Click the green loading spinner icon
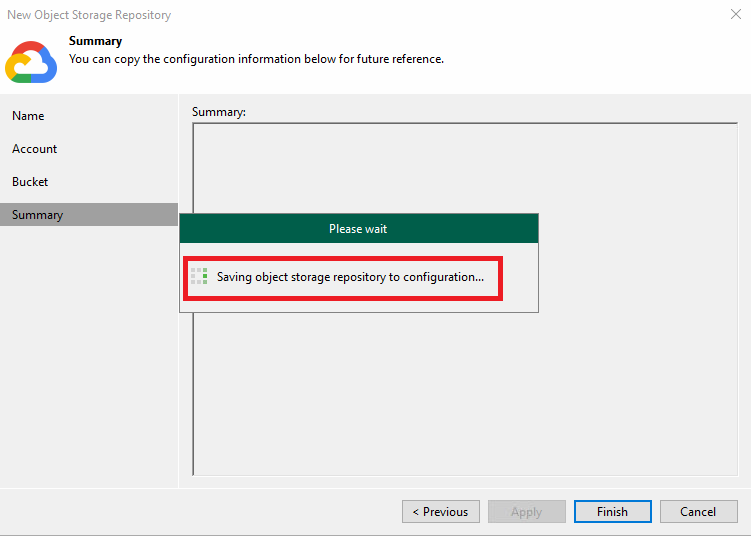The width and height of the screenshot is (751, 536). (x=199, y=276)
